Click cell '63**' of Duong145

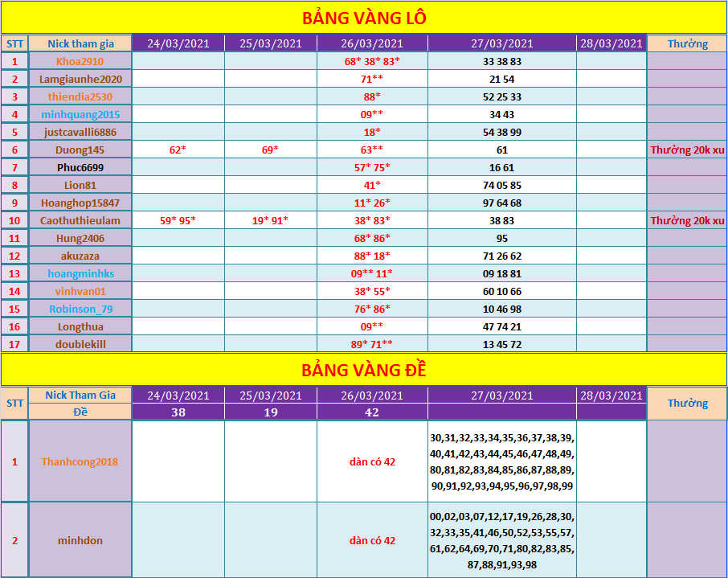point(372,150)
